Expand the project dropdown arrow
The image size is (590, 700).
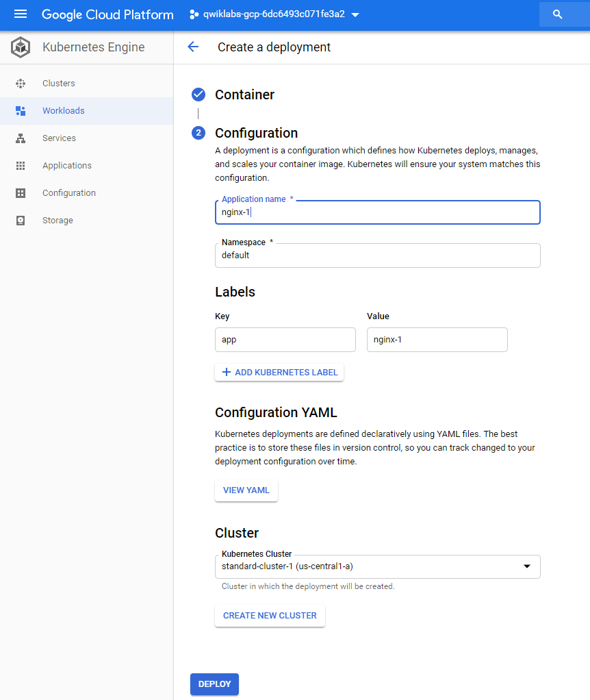coord(355,15)
